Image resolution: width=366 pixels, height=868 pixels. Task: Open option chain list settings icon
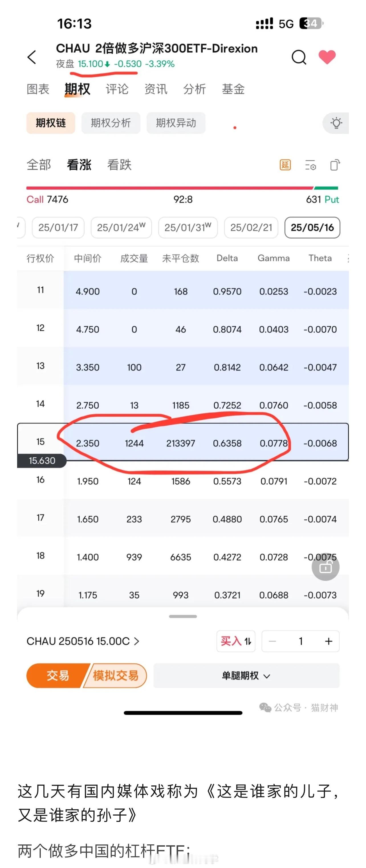[x=310, y=165]
